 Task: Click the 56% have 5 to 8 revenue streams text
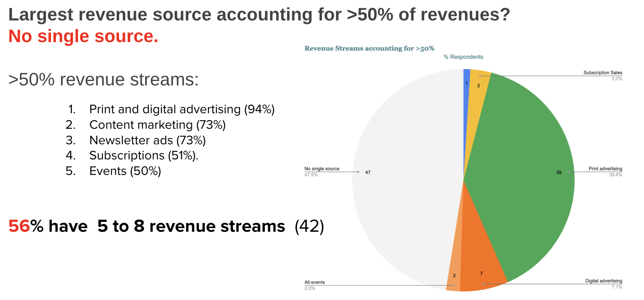[166, 226]
